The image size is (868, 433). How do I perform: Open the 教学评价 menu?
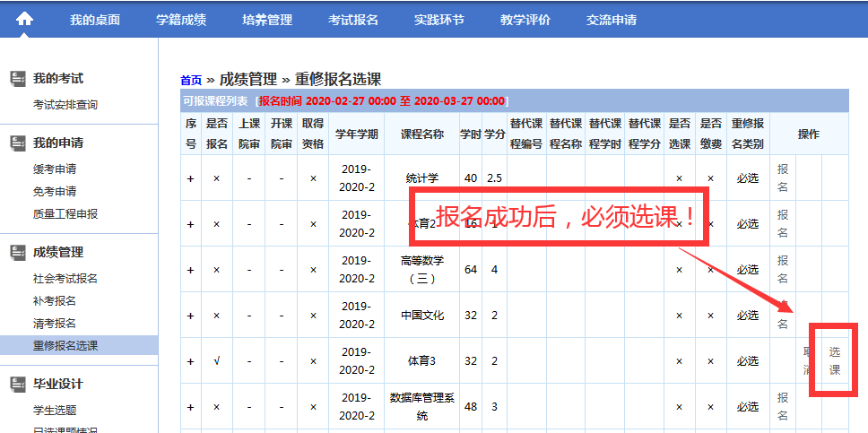[525, 20]
